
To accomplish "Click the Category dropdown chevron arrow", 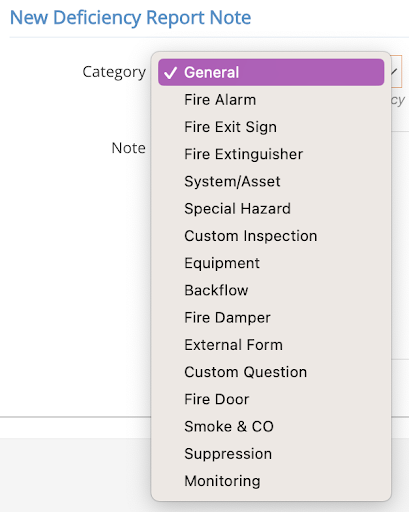I will click(395, 72).
